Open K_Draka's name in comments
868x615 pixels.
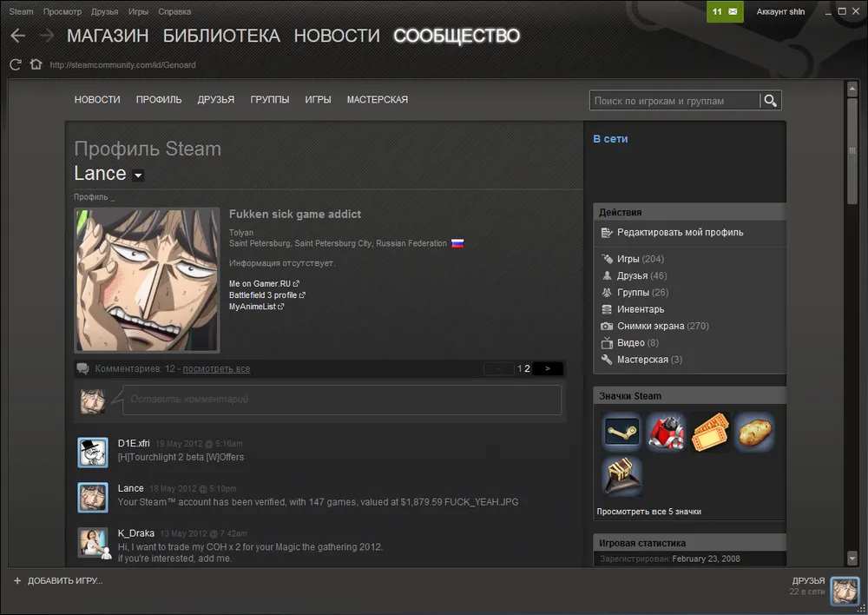click(x=136, y=533)
